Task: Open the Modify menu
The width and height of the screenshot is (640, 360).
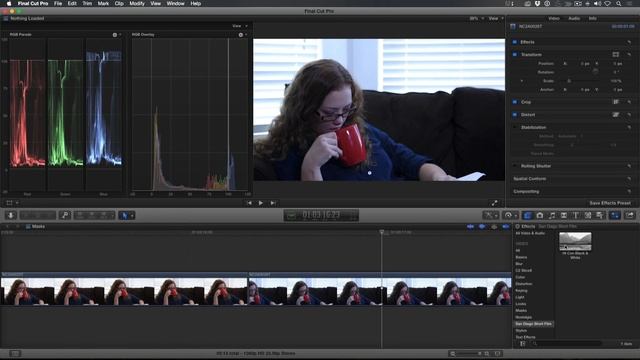Action: (137, 3)
